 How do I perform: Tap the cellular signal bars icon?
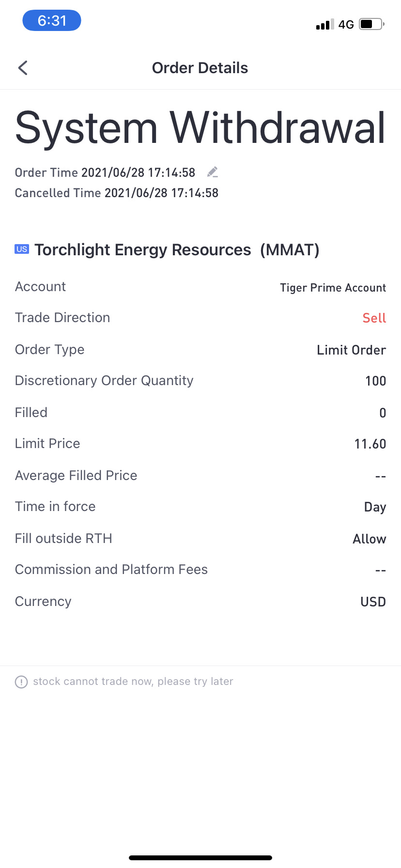point(324,25)
